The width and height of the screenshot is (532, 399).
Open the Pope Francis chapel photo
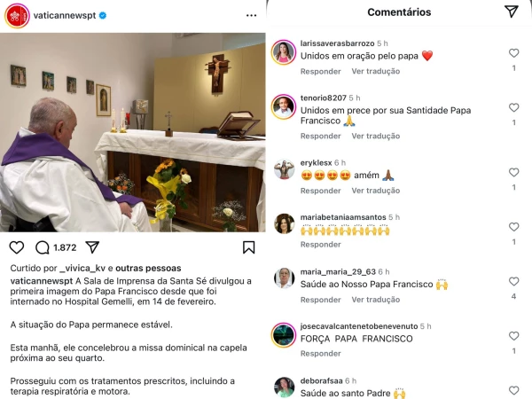click(x=132, y=133)
